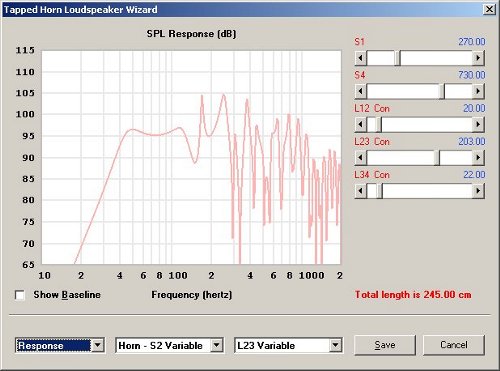Close the Tapped Horn Loudspeaker Wizard
The image size is (500, 371).
point(489,9)
